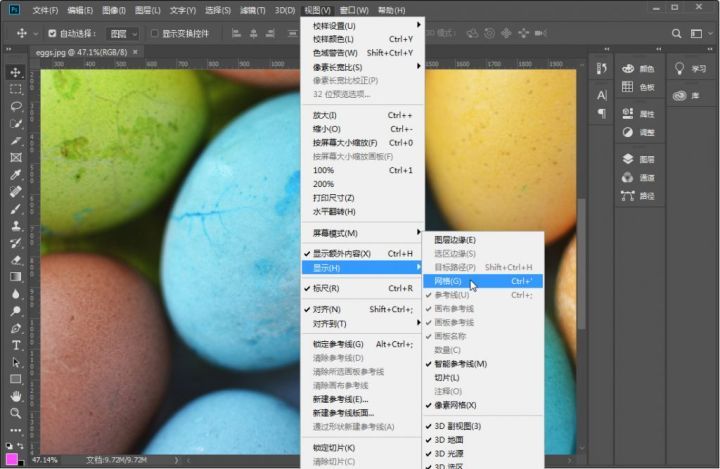This screenshot has width=720, height=469.
Task: Open the 文件(F) File menu
Action: 45,10
